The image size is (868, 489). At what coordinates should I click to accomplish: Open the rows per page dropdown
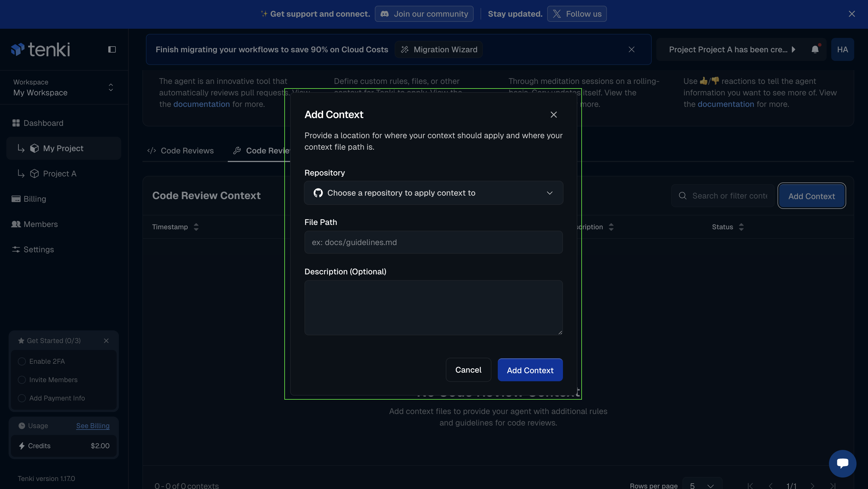[x=702, y=485]
